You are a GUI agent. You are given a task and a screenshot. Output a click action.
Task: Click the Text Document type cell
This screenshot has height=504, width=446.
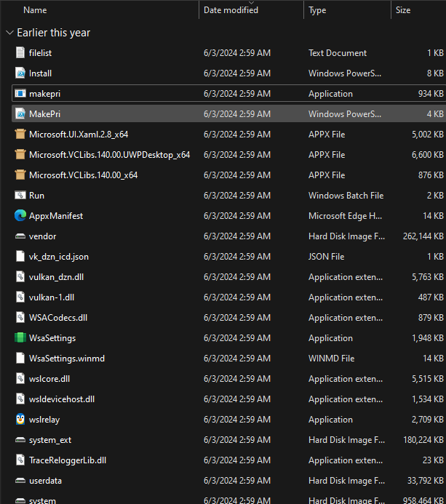click(x=338, y=53)
